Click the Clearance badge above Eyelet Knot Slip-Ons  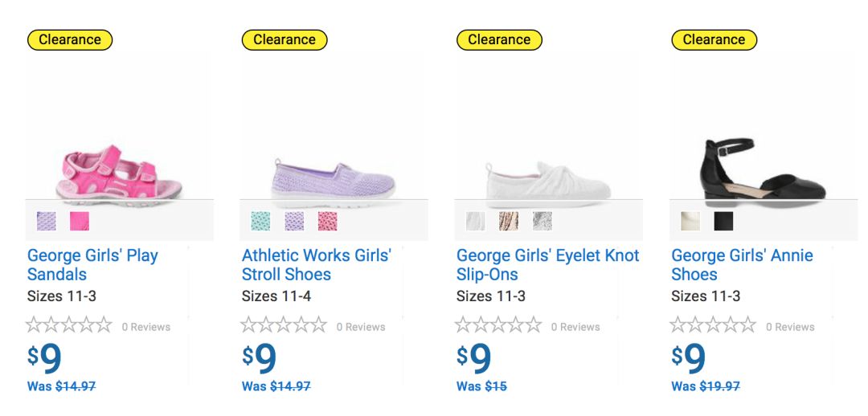(499, 39)
